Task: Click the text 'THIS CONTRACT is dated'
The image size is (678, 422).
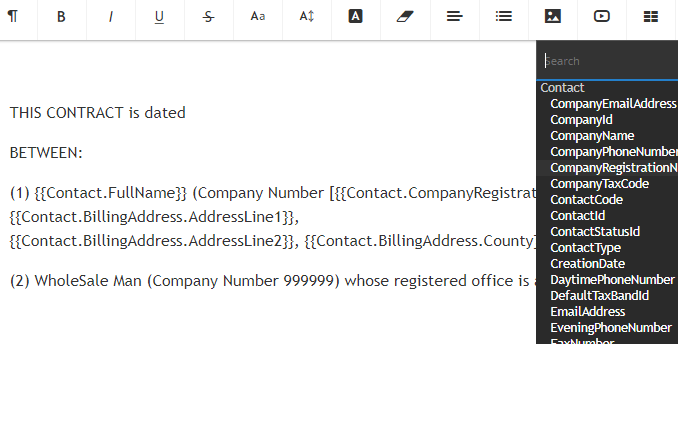Action: [x=98, y=113]
